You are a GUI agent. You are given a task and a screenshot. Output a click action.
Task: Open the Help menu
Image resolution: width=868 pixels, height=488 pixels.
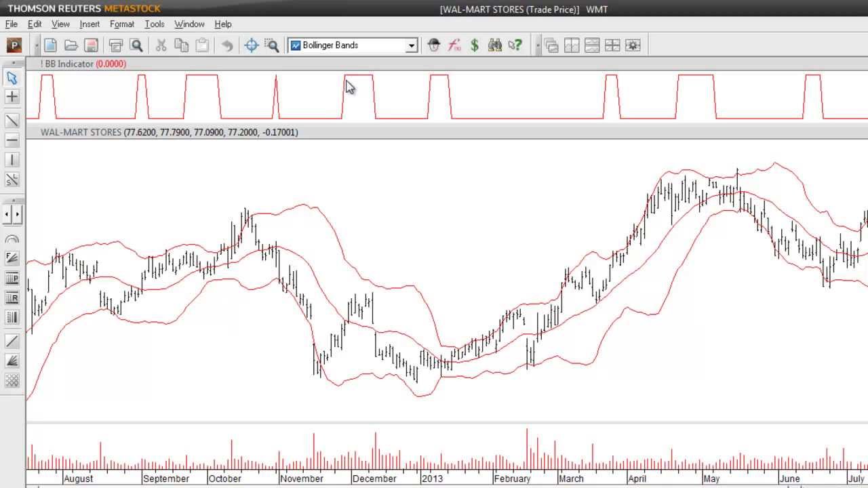pos(223,24)
